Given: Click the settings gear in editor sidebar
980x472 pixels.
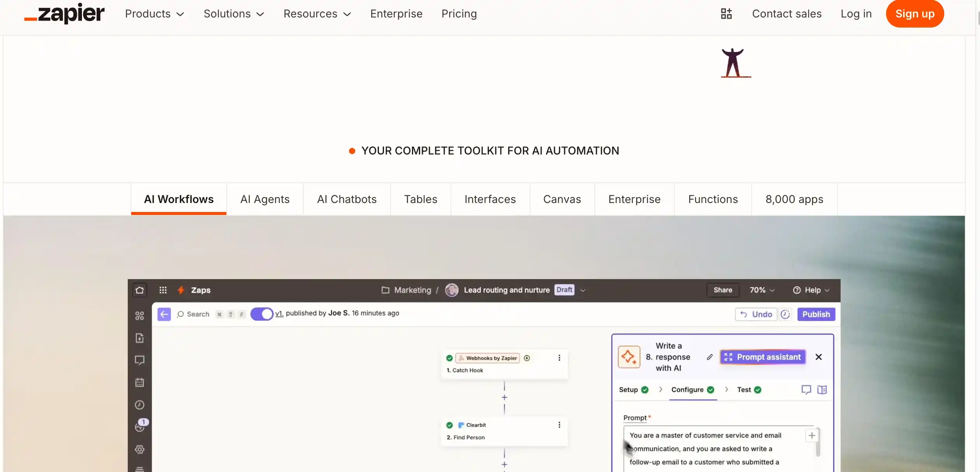Looking at the screenshot, I should (x=140, y=449).
